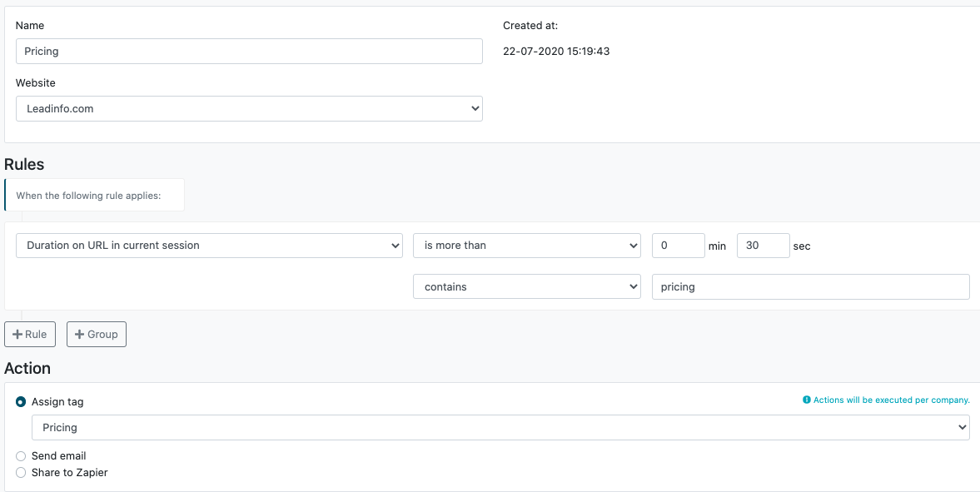Select the Assign tag radio button
This screenshot has height=492, width=980.
[x=21, y=402]
